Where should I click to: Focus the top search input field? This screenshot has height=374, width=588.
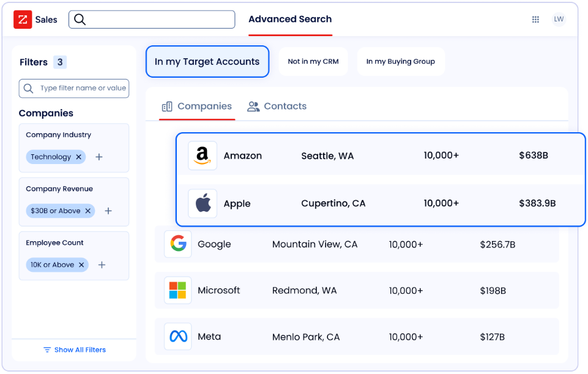[152, 20]
